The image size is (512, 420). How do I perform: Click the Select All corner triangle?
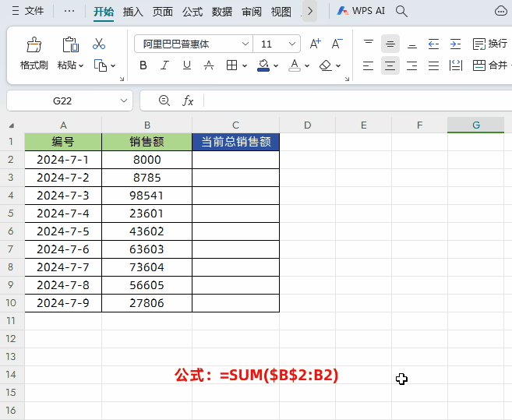point(12,125)
